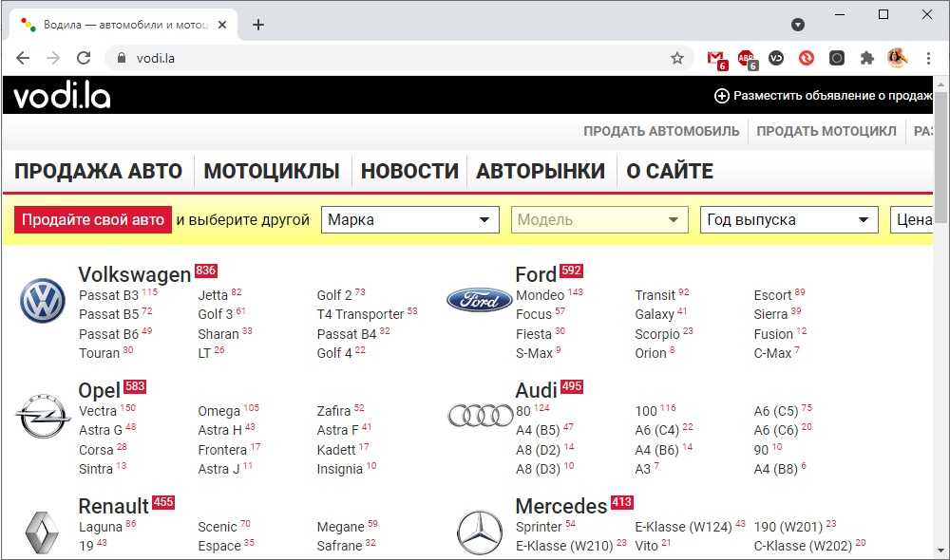
Task: Click the Audi four rings logo
Action: [x=480, y=416]
